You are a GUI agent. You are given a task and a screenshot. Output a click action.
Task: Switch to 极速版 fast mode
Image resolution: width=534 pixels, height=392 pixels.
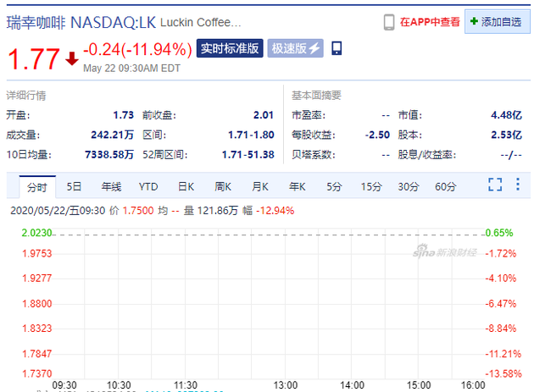tap(295, 48)
